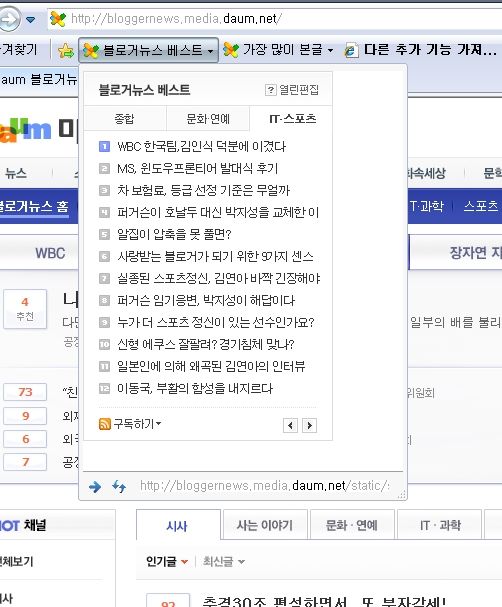This screenshot has height=607, width=502.
Task: Click the 73 recommendation count box
Action: 25,392
